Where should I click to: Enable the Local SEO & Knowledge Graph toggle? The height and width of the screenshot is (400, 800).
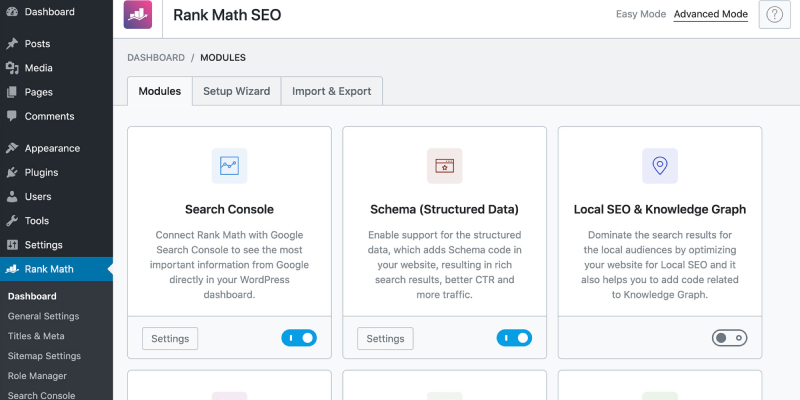730,338
